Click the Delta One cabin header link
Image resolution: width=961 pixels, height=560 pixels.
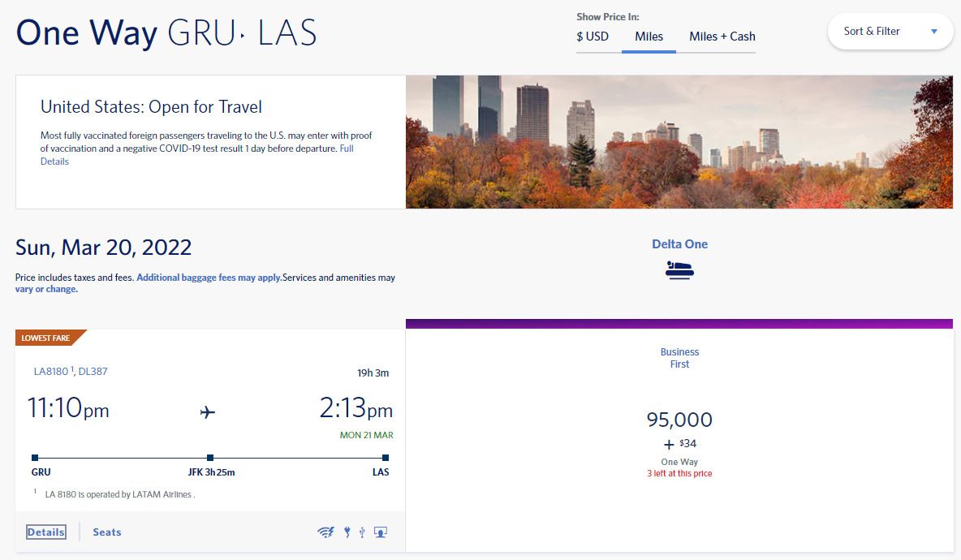coord(679,243)
